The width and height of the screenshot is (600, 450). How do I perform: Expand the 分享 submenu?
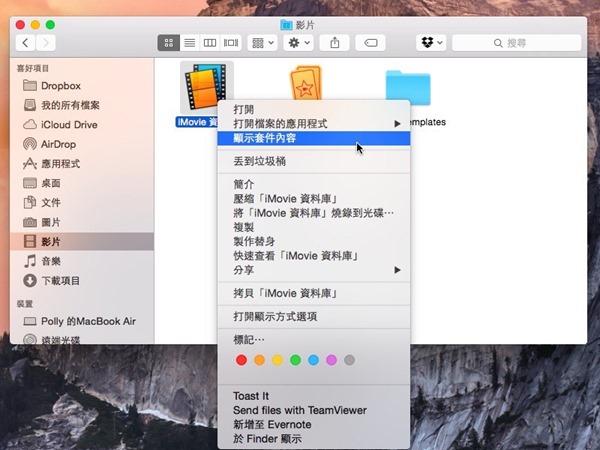point(314,270)
